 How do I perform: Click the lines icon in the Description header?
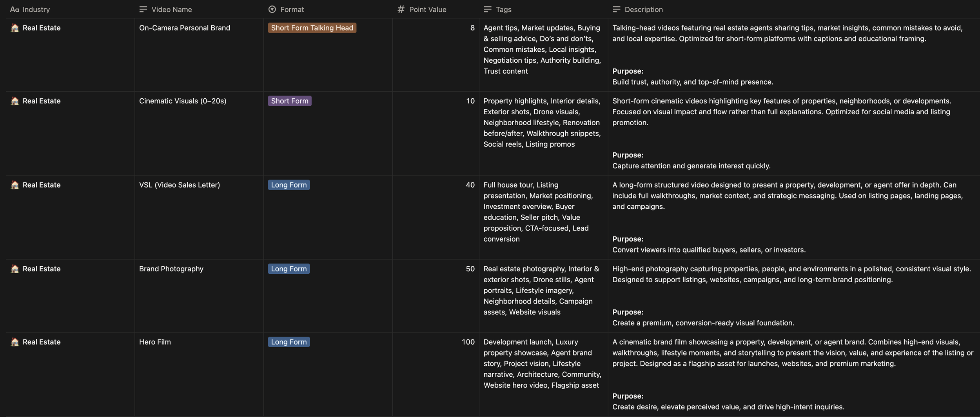(x=616, y=9)
